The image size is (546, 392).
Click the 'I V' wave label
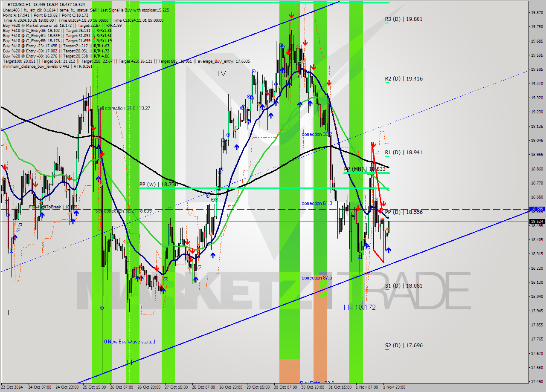[221, 74]
